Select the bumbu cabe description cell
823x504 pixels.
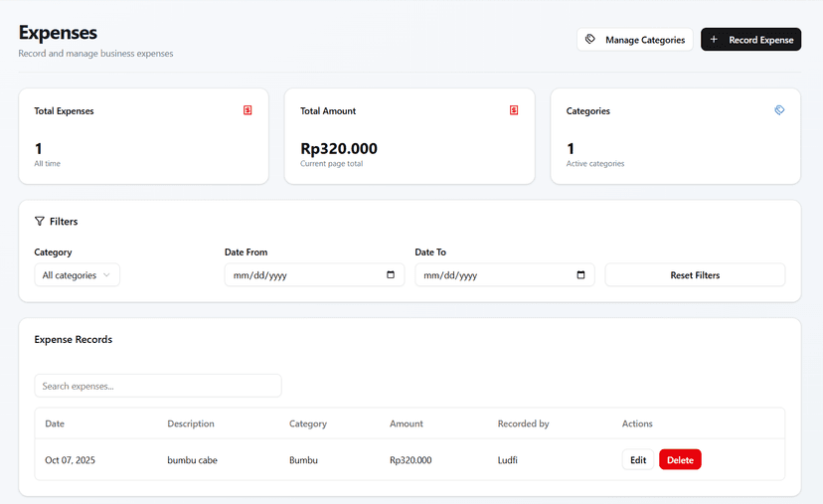pos(192,460)
